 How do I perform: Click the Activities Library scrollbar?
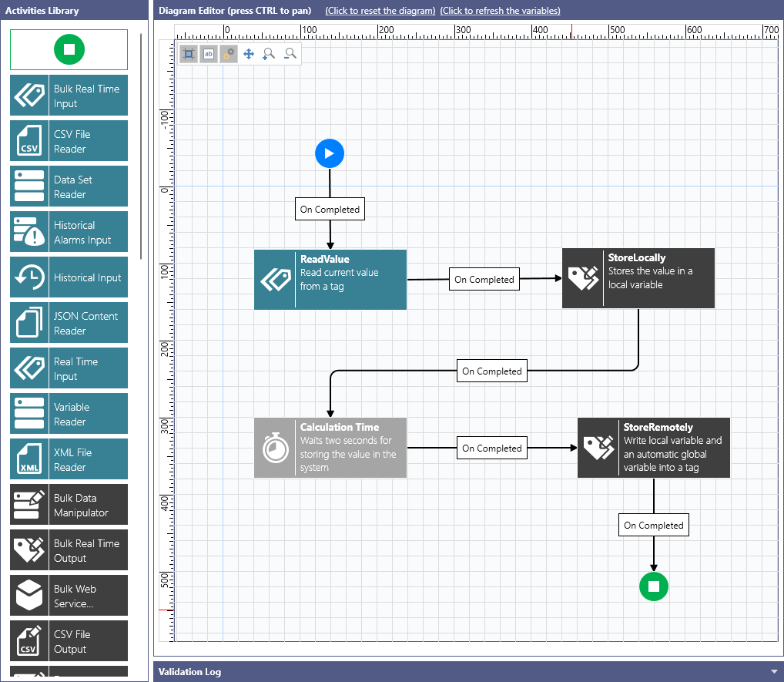(x=141, y=146)
